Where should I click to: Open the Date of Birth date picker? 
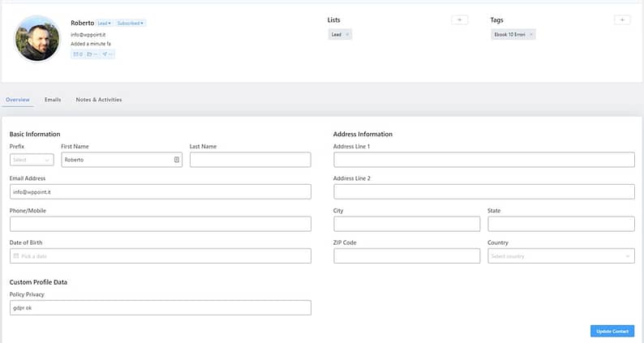[160, 256]
